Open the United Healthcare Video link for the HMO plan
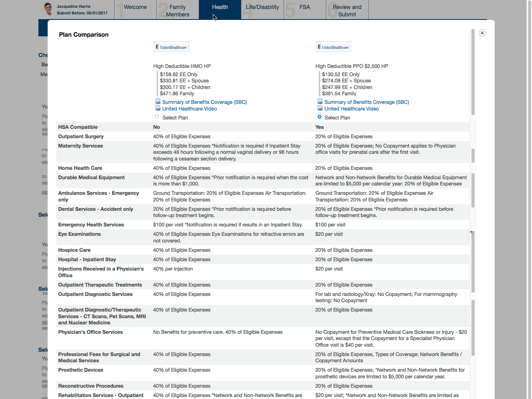Screen dimensions: 532x399 point(189,109)
